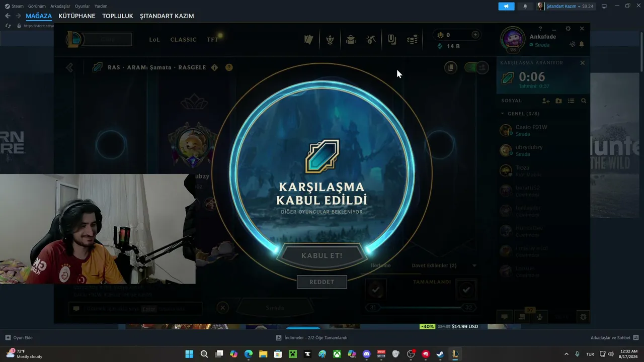Click the yellow help icon beside RASGELE
The width and height of the screenshot is (644, 362).
point(229,67)
